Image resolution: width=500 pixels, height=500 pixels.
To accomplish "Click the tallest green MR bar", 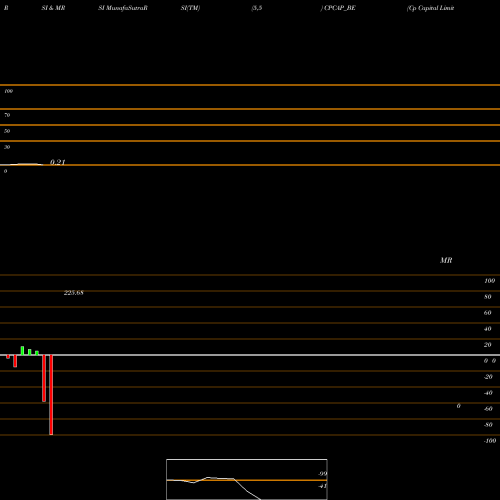I will pos(22,351).
